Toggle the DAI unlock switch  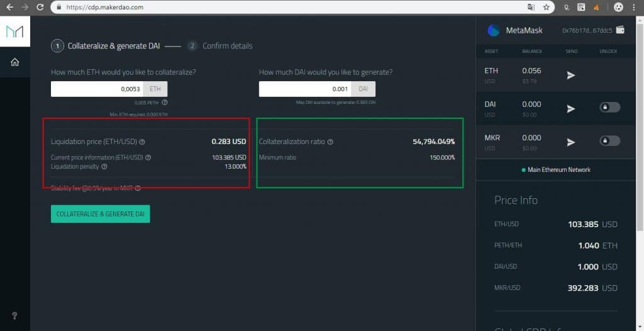(609, 108)
